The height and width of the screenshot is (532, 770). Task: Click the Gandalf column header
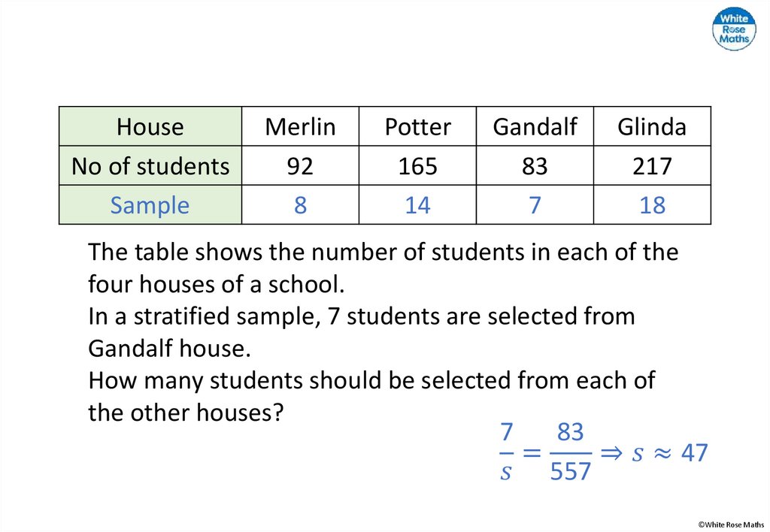tap(535, 126)
